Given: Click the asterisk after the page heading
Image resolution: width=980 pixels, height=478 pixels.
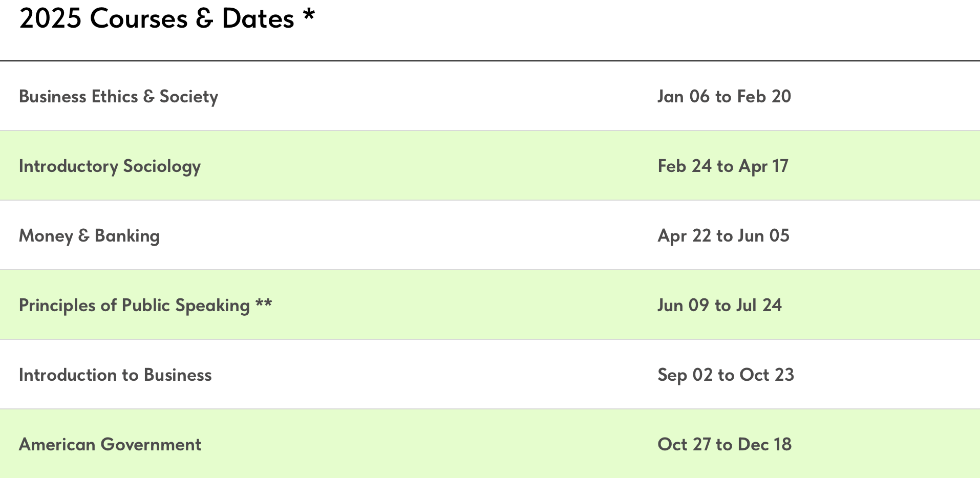Looking at the screenshot, I should [x=309, y=15].
